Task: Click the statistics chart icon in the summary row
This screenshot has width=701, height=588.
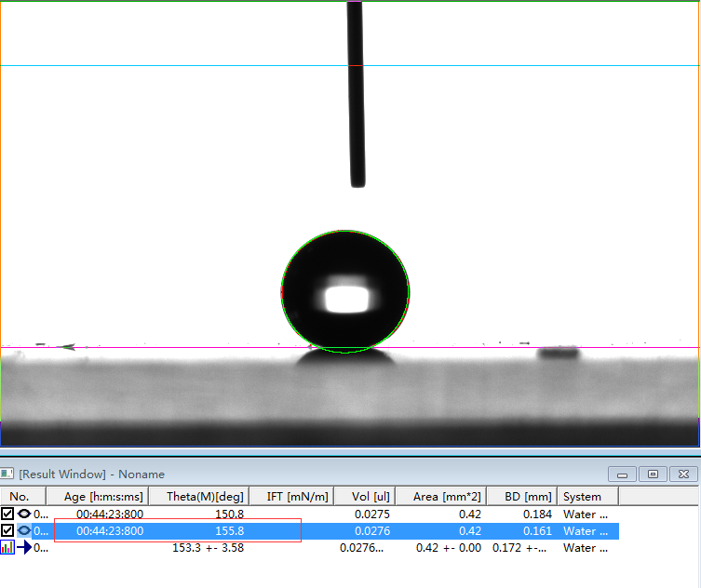Action: [7, 548]
